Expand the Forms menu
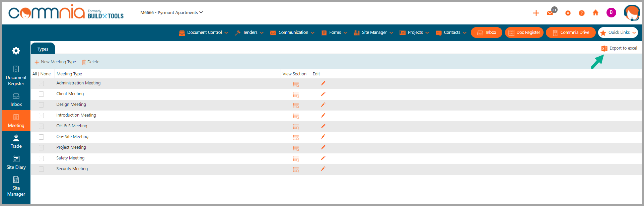Viewport: 644px width, 206px height. [334, 32]
